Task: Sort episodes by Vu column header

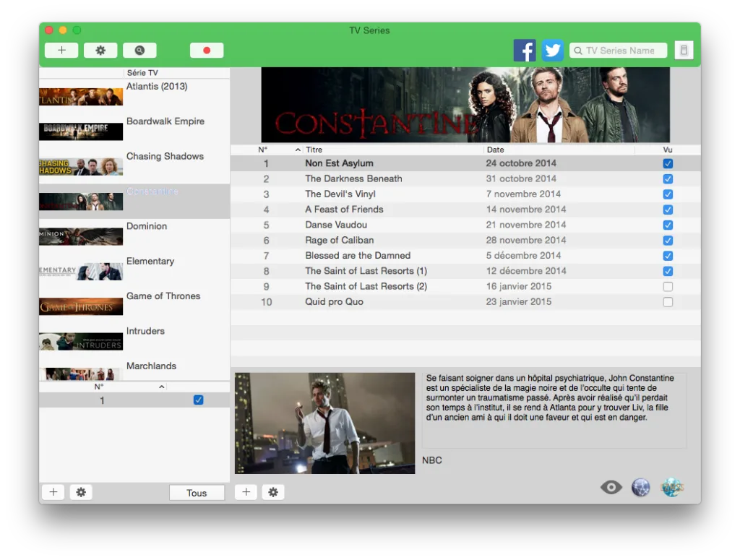Action: coord(667,150)
